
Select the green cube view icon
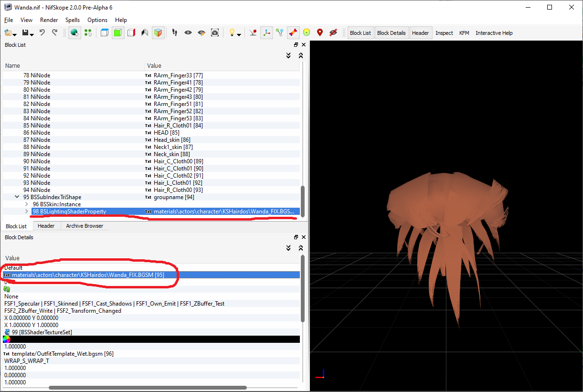(x=118, y=32)
